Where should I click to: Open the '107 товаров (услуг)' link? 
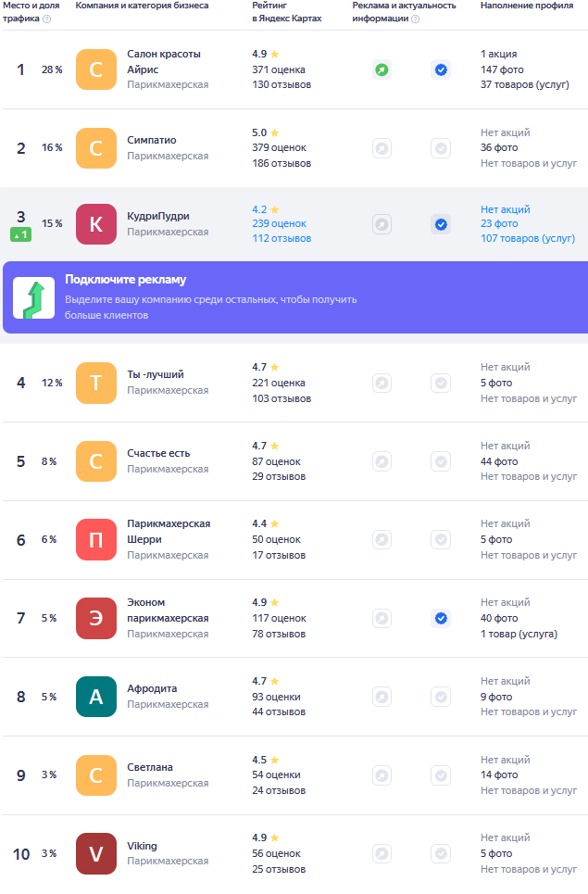tap(528, 238)
